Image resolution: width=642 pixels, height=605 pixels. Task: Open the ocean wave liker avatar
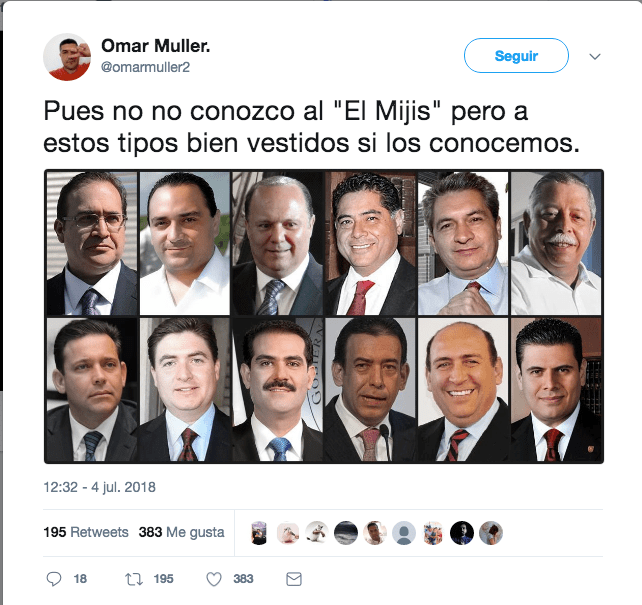[x=346, y=533]
